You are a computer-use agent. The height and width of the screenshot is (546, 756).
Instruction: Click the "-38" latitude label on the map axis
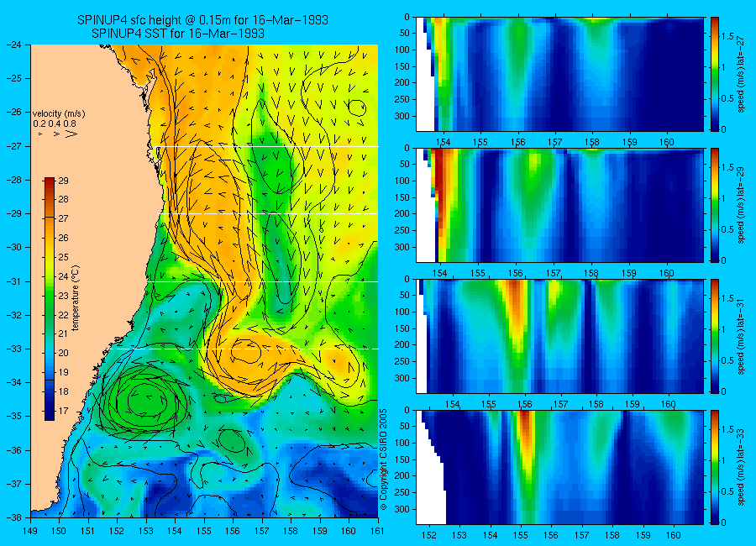(14, 517)
